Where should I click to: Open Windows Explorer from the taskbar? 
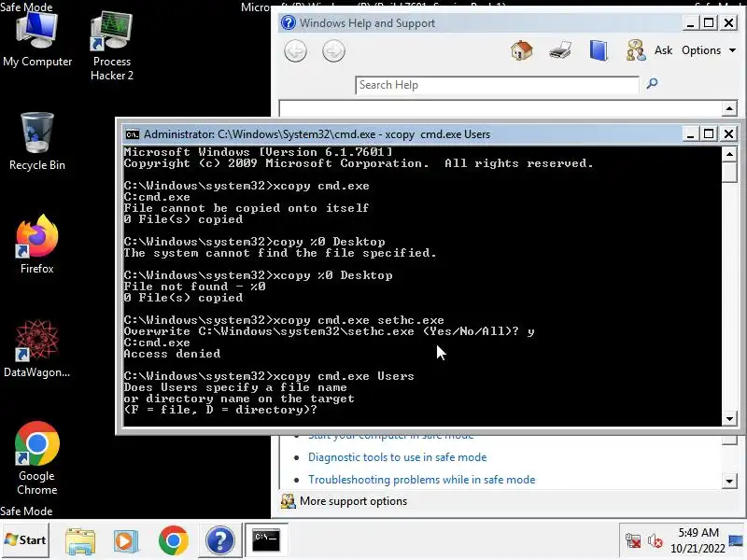tap(80, 541)
